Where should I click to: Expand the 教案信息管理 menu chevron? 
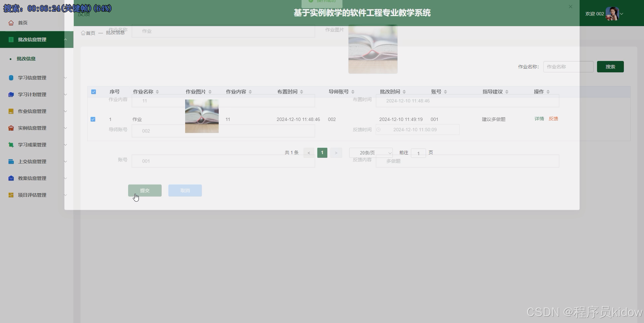(x=65, y=178)
